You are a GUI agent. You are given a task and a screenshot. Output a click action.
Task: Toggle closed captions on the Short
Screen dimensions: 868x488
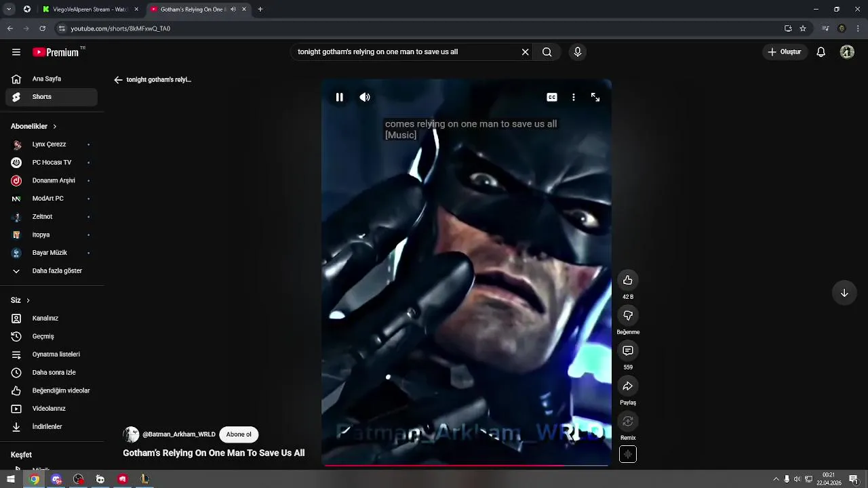(x=552, y=98)
